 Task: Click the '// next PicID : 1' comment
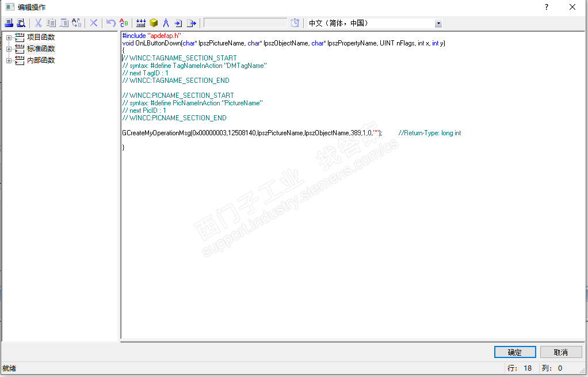coord(144,111)
